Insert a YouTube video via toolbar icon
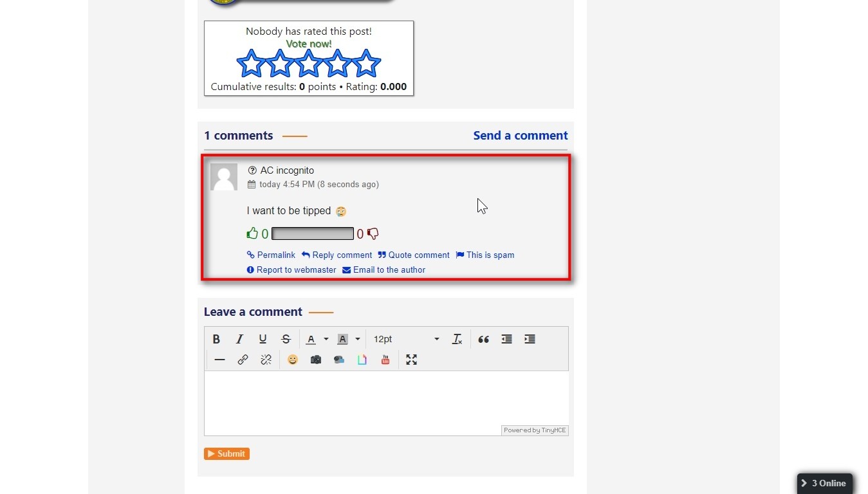The width and height of the screenshot is (868, 494). click(385, 360)
